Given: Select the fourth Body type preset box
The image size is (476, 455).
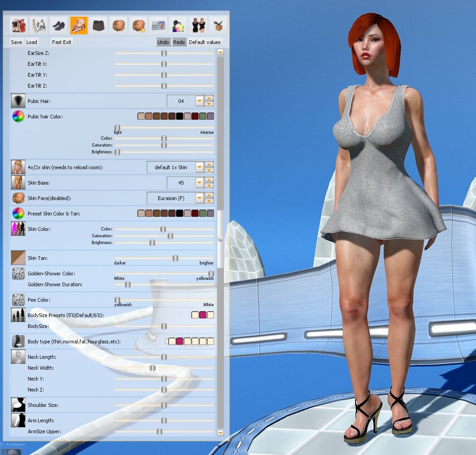Looking at the screenshot, I should [x=195, y=341].
